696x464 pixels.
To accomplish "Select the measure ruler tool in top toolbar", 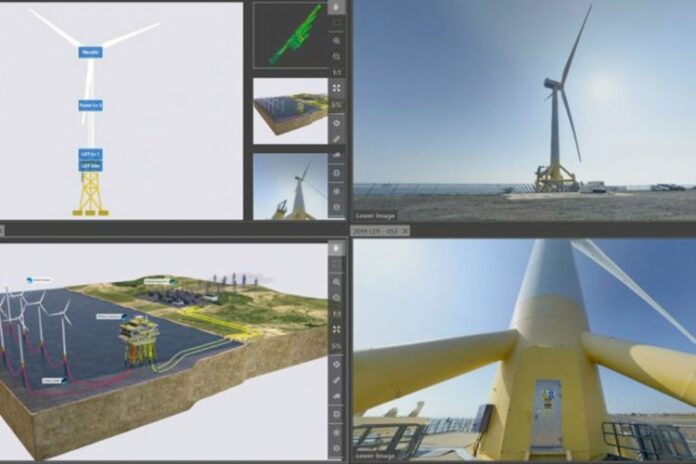I will [x=337, y=138].
